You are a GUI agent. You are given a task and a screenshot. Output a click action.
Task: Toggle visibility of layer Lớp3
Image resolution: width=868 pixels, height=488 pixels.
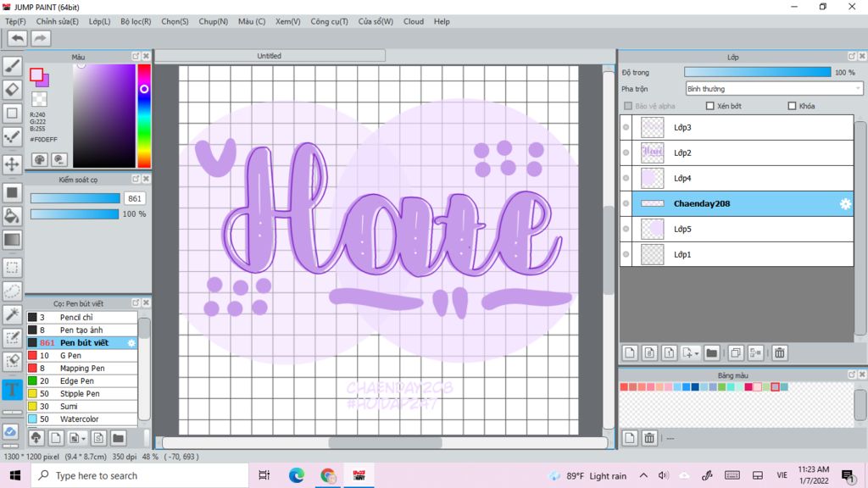(x=626, y=128)
